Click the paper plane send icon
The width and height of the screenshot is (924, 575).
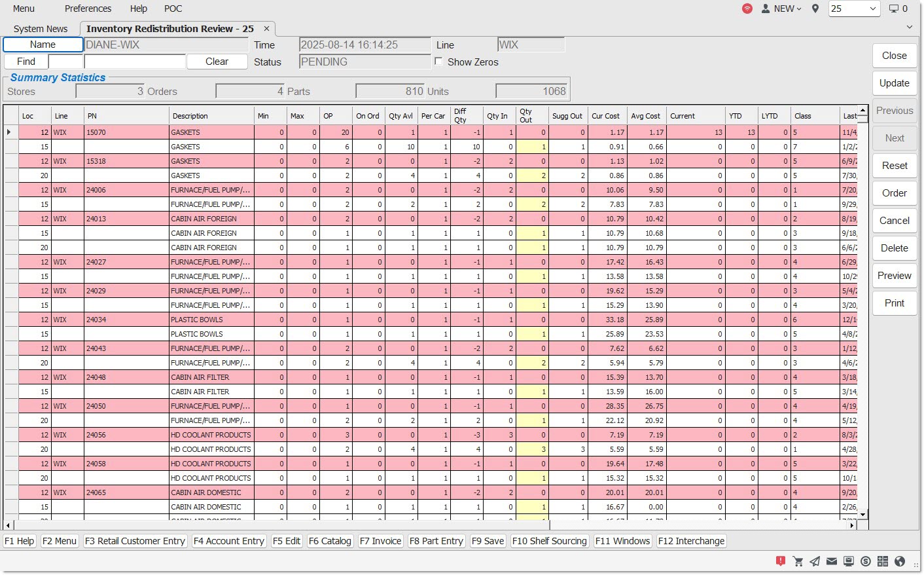click(x=815, y=561)
